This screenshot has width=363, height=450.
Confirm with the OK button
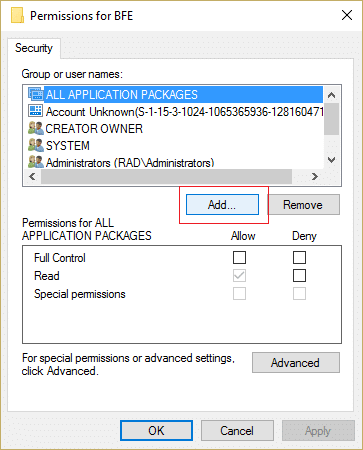point(156,430)
